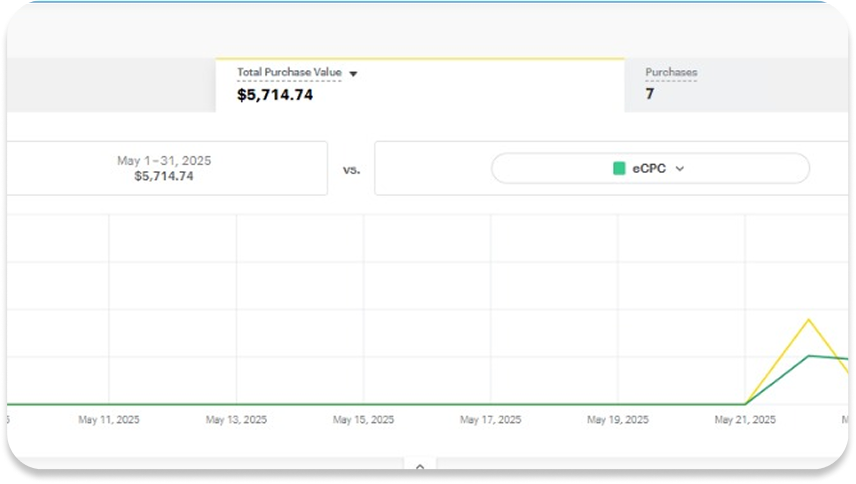Click the green eCPC color swatch
This screenshot has width=856, height=484.
tap(619, 169)
